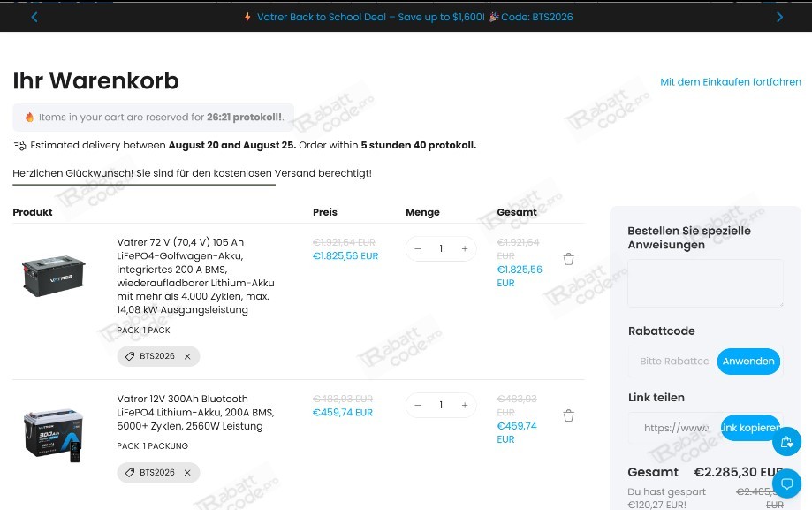Click the tag icon on 12V BTS2026 chip
The width and height of the screenshot is (812, 510).
[x=130, y=473]
